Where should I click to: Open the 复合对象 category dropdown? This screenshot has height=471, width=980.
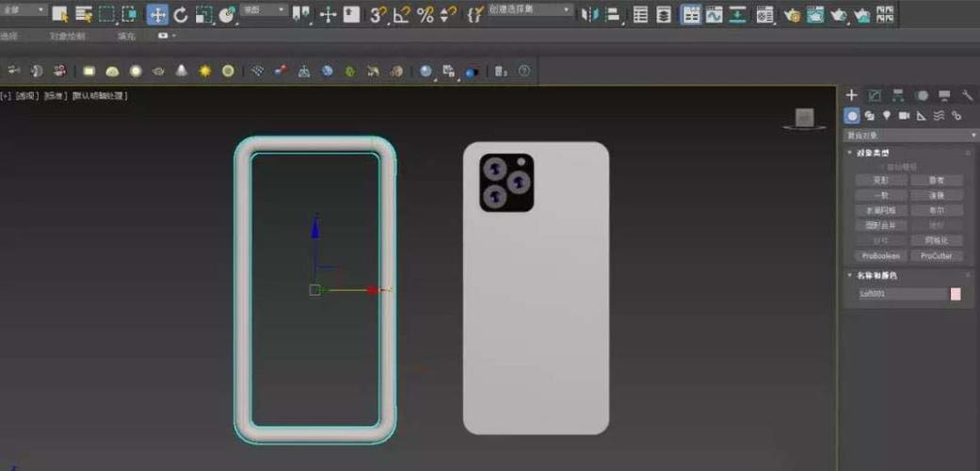click(x=910, y=135)
